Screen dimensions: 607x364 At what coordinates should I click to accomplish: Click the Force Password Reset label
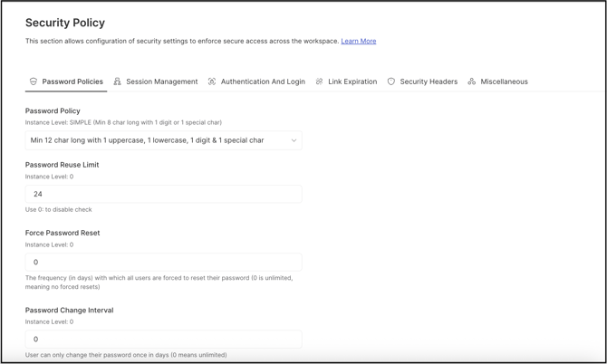[x=63, y=233]
